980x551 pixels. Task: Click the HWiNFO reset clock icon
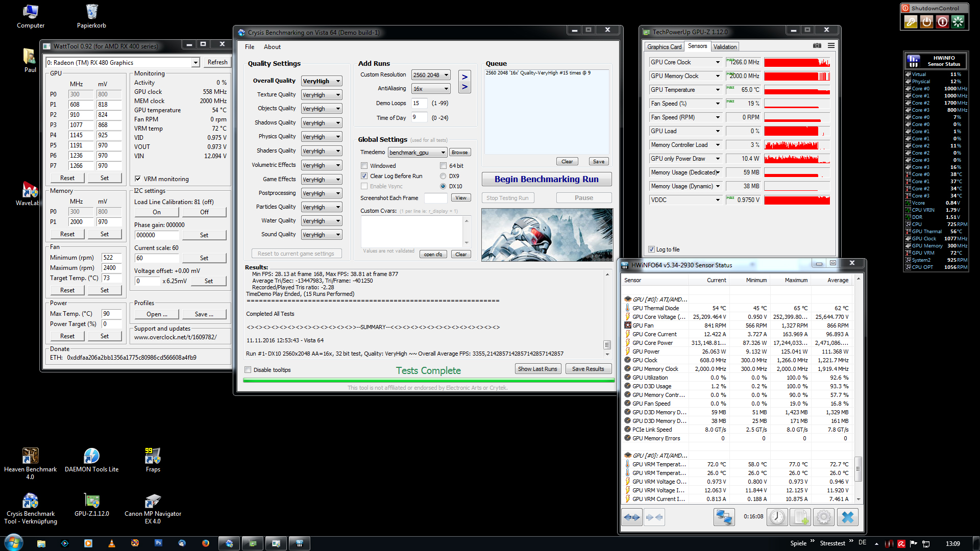777,517
